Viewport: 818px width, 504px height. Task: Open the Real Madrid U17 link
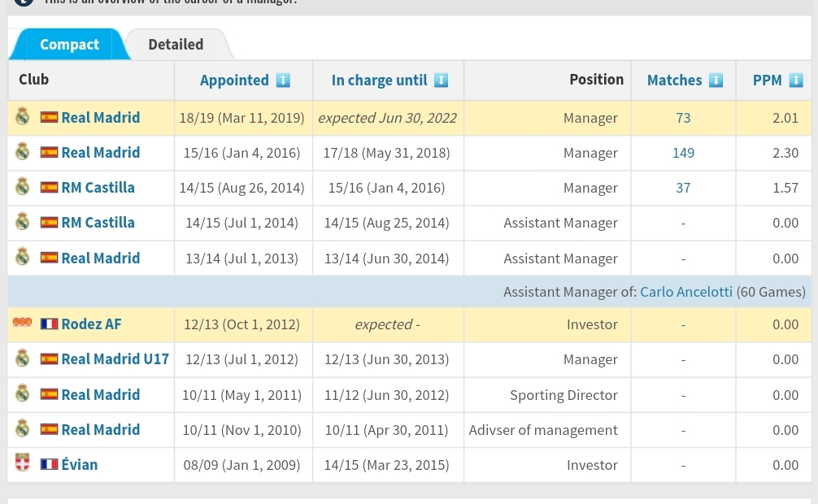[x=115, y=359]
